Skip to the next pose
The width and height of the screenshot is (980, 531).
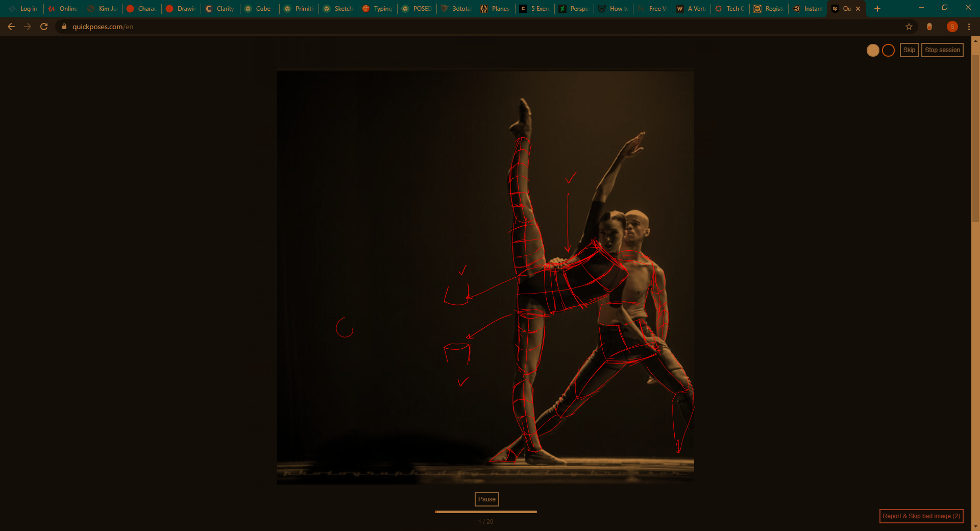(x=909, y=50)
